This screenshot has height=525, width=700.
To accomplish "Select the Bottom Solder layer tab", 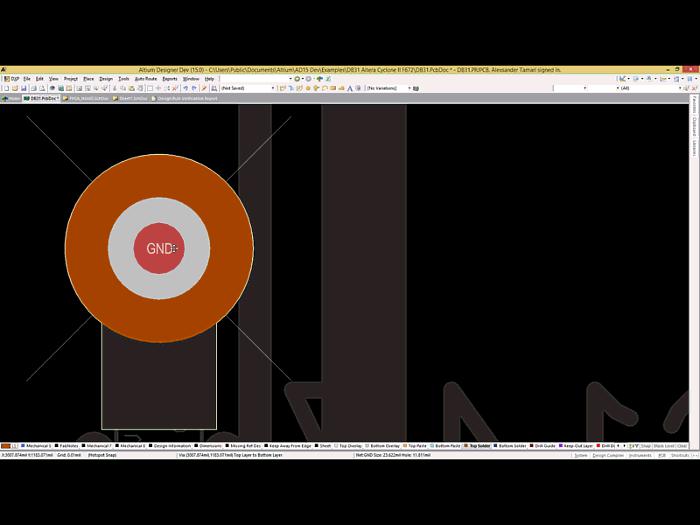I will point(510,446).
